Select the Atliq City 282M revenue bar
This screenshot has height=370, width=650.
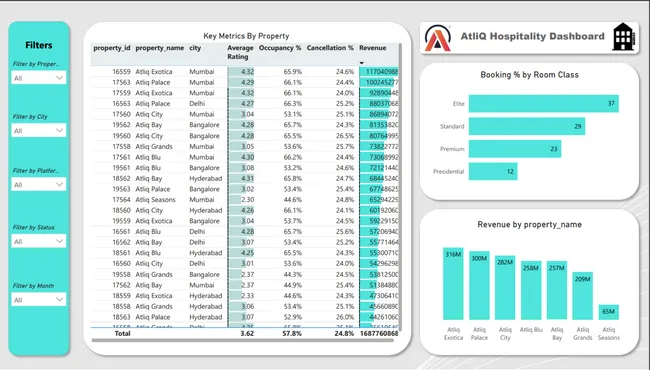(505, 288)
